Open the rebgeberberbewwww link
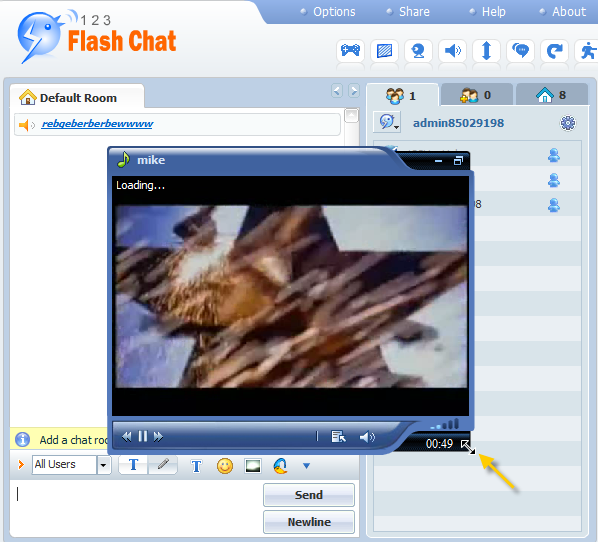598x542 pixels. (97, 124)
